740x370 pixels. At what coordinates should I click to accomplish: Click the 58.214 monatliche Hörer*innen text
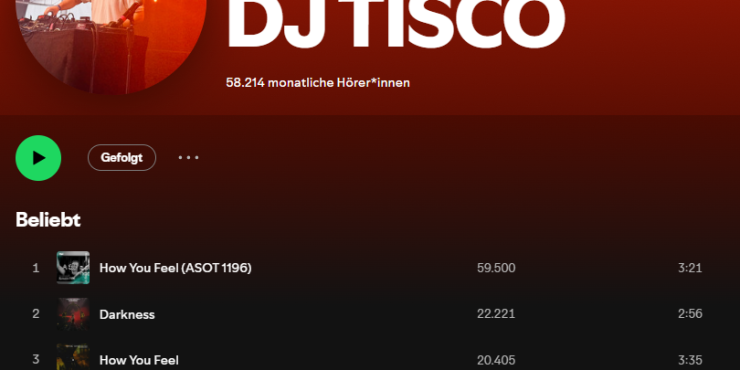[318, 83]
